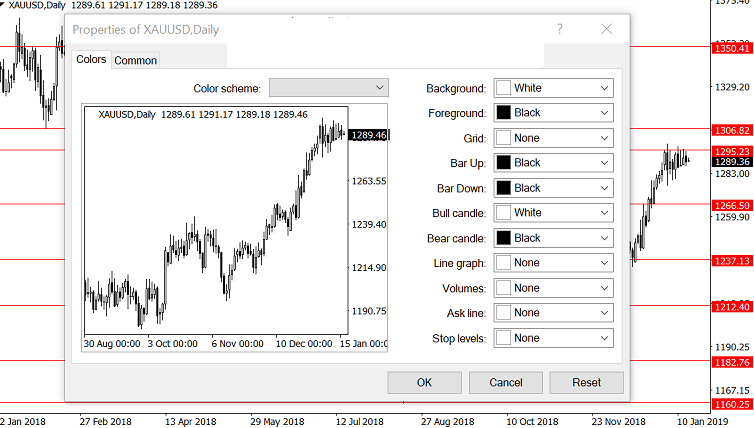Expand the Ask line color dropdown
Image resolution: width=754 pixels, height=428 pixels.
pos(553,313)
